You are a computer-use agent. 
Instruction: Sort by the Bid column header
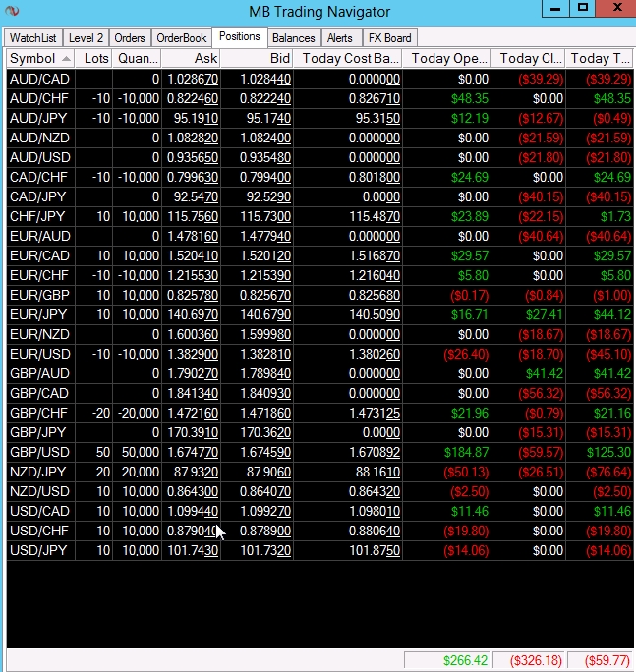pos(257,58)
